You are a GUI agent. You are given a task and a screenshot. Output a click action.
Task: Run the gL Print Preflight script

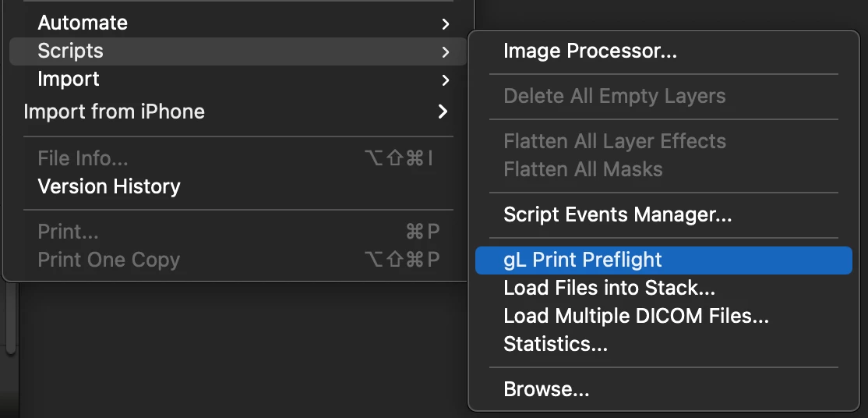pos(583,260)
